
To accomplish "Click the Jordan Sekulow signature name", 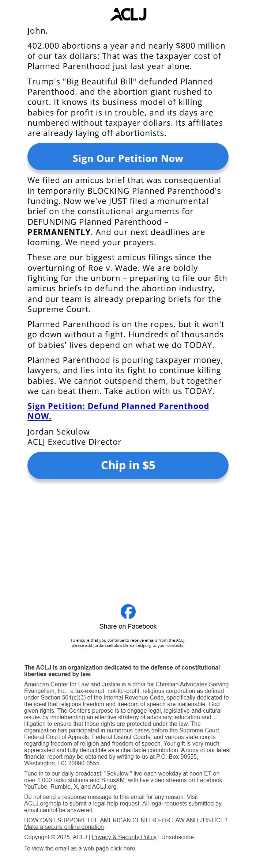I will tap(59, 431).
